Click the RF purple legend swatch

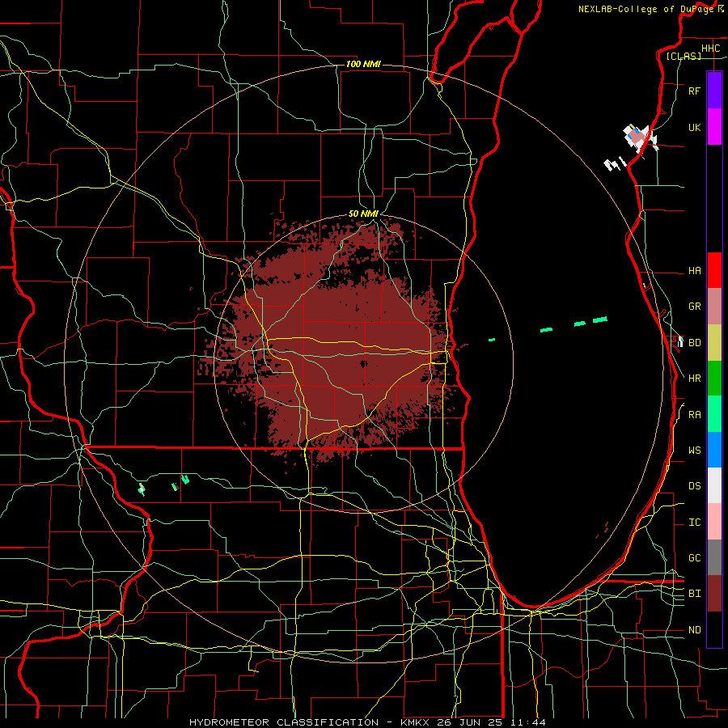(x=714, y=91)
